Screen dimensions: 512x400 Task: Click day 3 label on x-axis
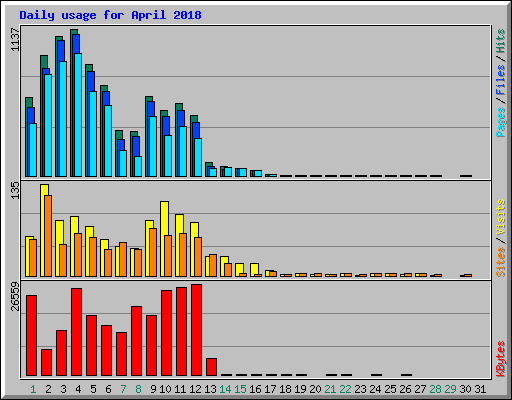(x=63, y=389)
